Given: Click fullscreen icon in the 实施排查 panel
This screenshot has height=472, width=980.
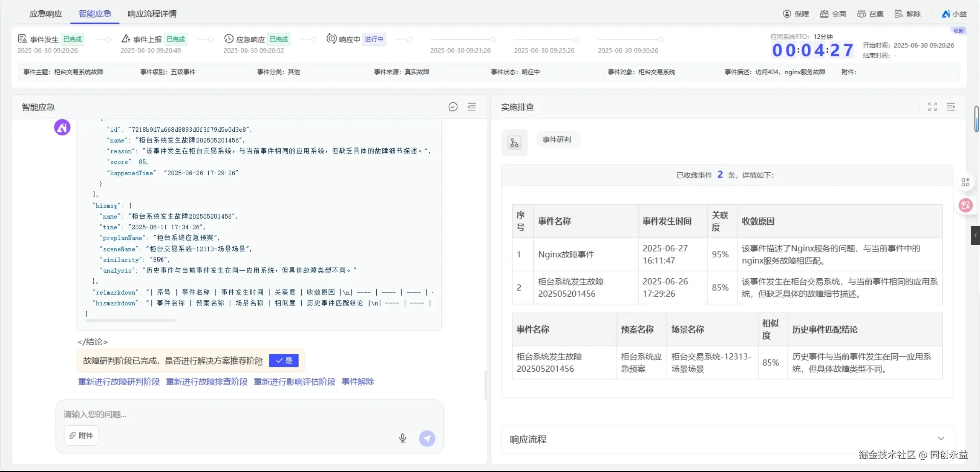Looking at the screenshot, I should (932, 107).
